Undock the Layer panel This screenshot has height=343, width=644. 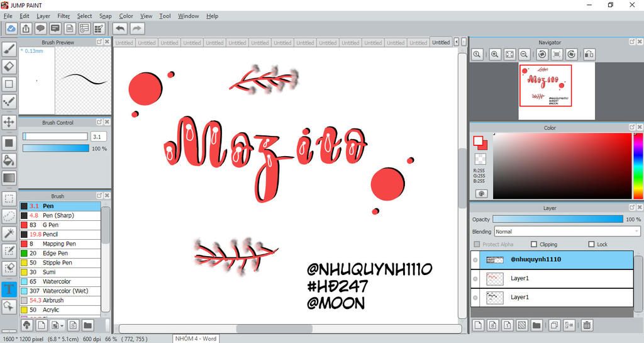coord(631,208)
